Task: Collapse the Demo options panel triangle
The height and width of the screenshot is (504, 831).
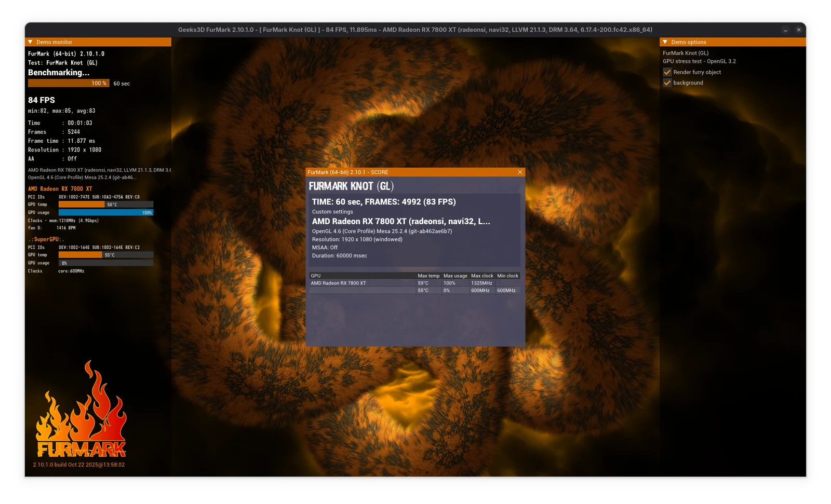Action: (665, 42)
